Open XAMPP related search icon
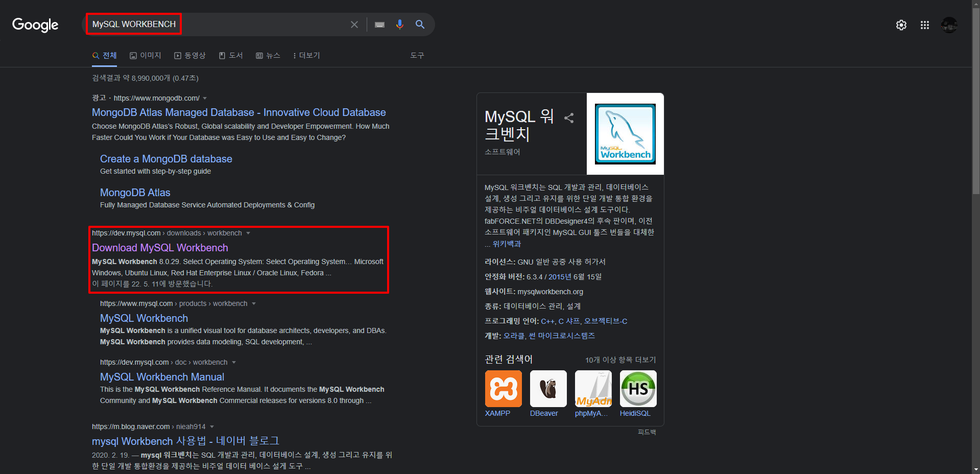 click(x=503, y=389)
